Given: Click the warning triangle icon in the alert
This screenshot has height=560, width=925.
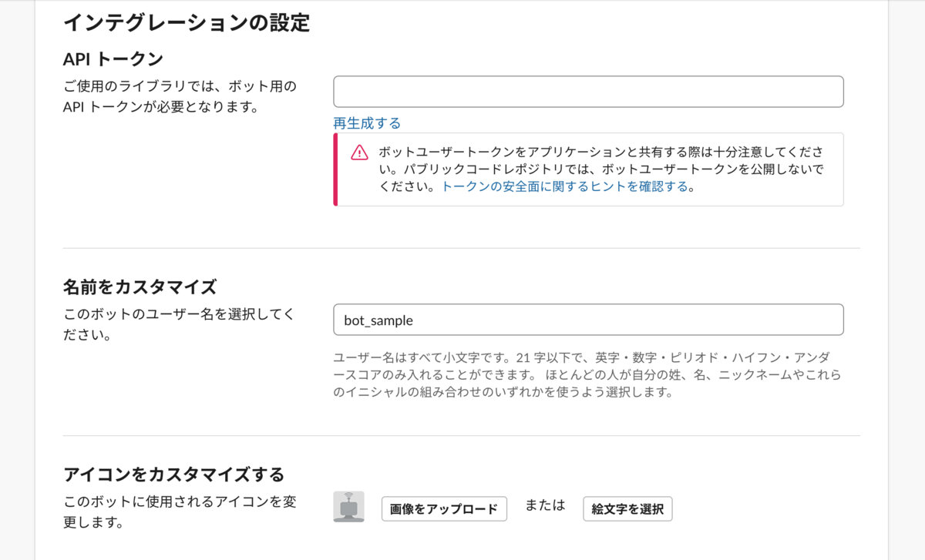Looking at the screenshot, I should (359, 153).
